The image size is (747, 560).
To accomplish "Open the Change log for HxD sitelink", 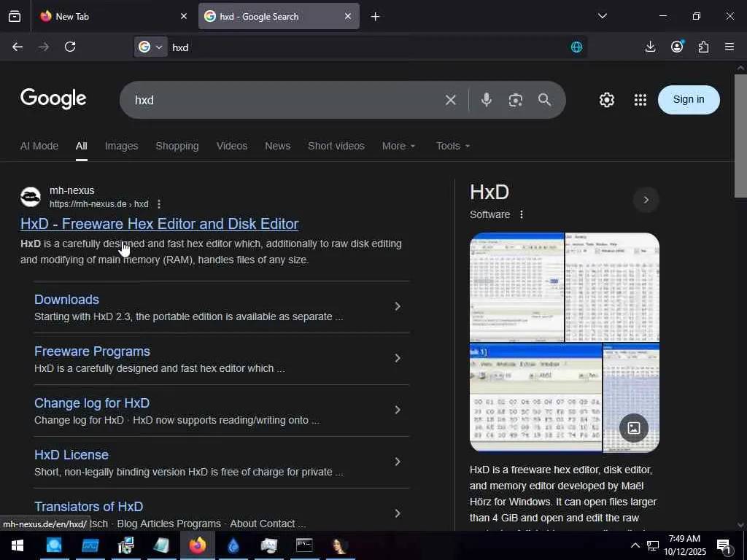I will 92,403.
